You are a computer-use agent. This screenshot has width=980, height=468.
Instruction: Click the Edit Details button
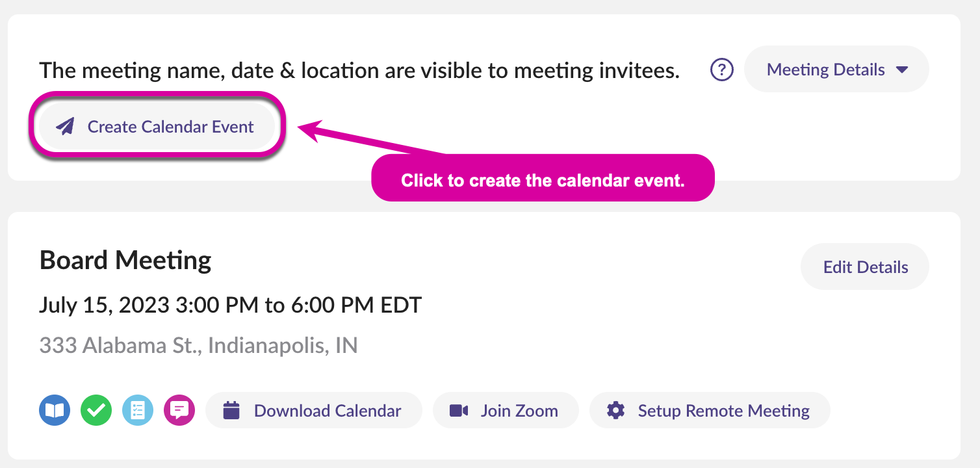[865, 267]
